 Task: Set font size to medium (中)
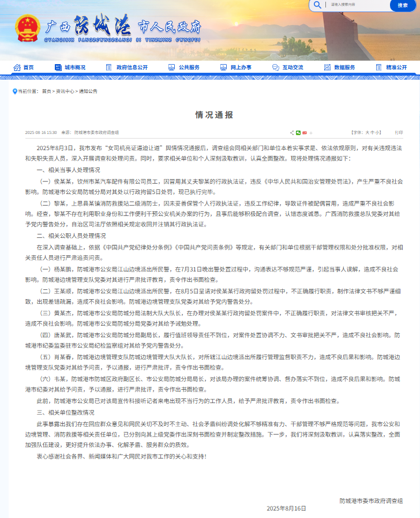372,132
